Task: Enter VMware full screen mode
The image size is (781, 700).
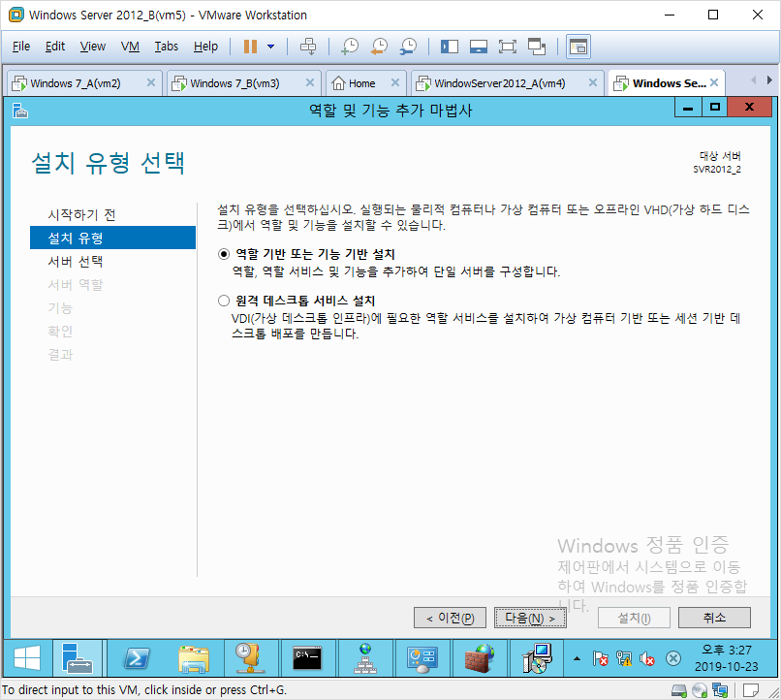Action: 507,47
